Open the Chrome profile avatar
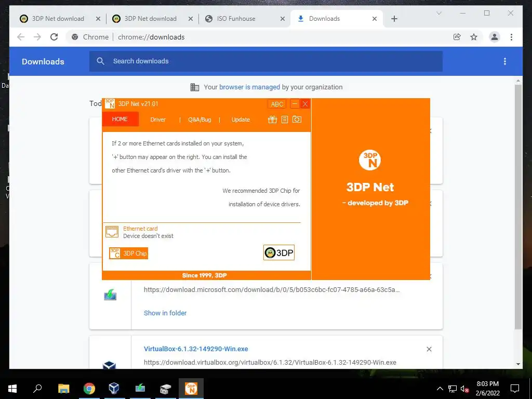The height and width of the screenshot is (399, 532). [495, 37]
